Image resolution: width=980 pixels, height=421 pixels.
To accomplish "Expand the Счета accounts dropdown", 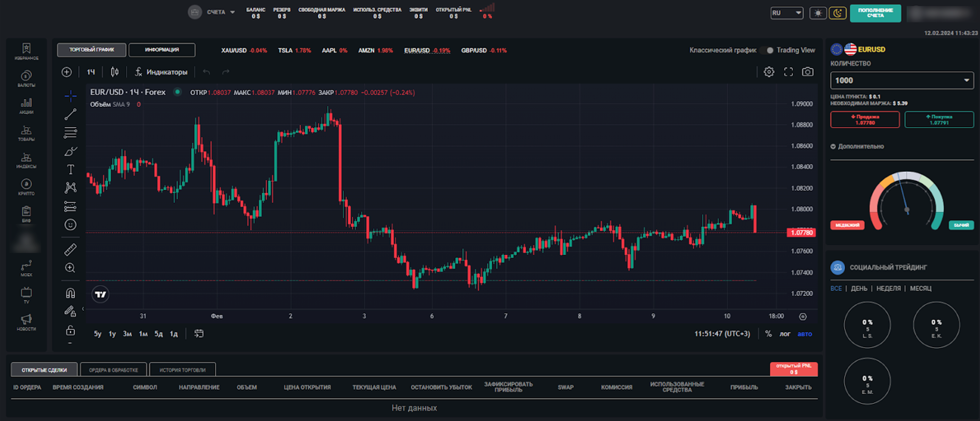I will point(221,12).
